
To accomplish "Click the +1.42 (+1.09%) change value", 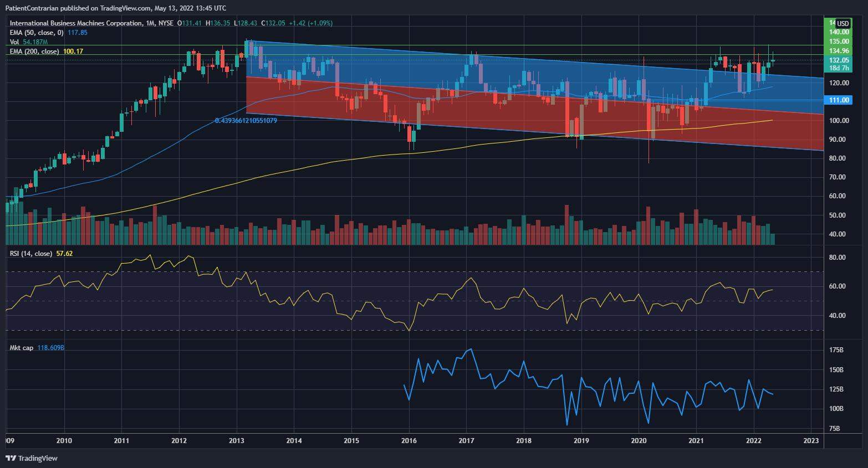I will point(311,23).
